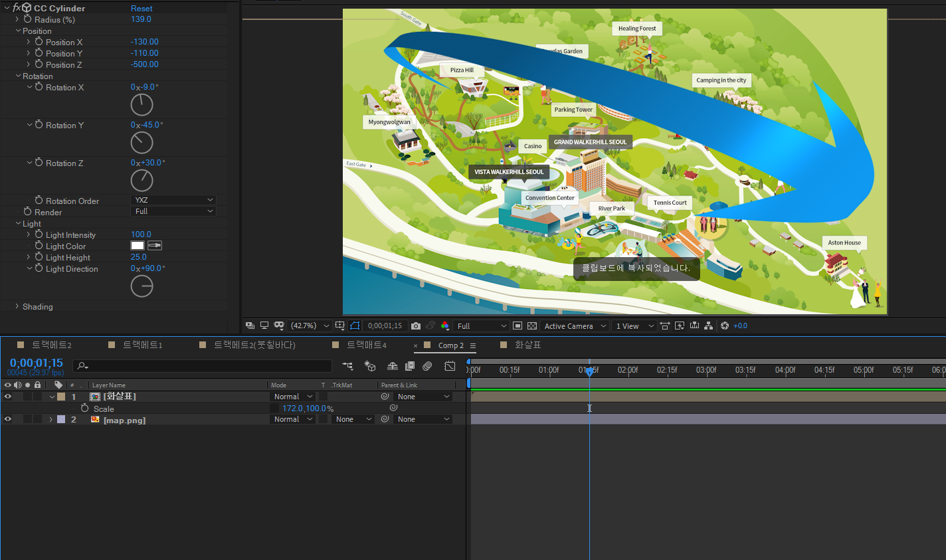
Task: Hide the 화살표 layer eye
Action: coord(8,397)
